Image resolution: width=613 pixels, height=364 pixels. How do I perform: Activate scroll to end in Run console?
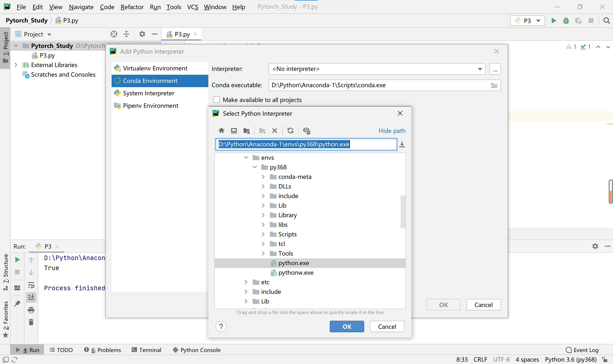31,297
